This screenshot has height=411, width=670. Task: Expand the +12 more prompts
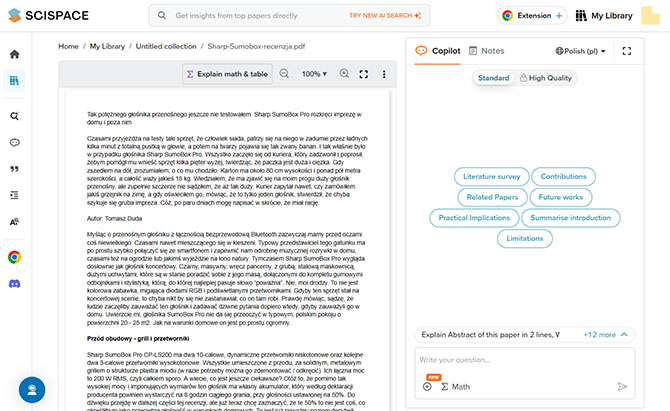[x=605, y=335]
